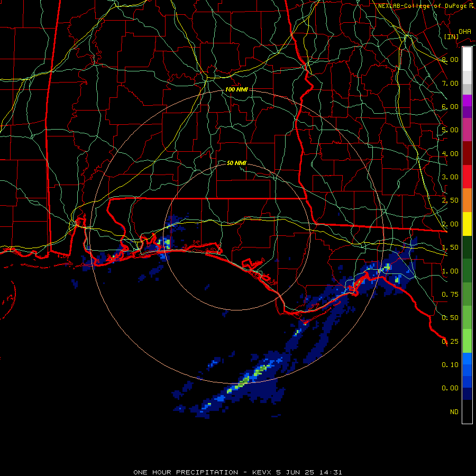Click the 0.00 legend value

point(450,388)
